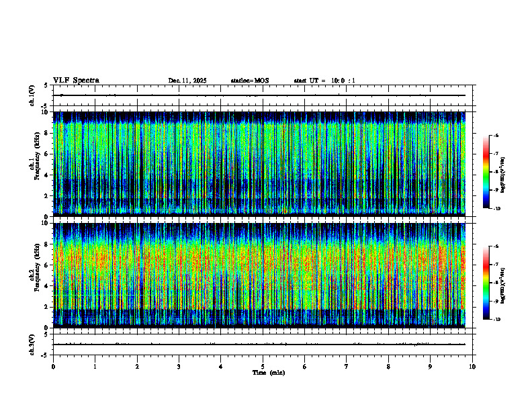Image resolution: width=532 pixels, height=411 pixels.
Task: Click the ch.1 color bar "-6" tick label
Action: click(496, 135)
